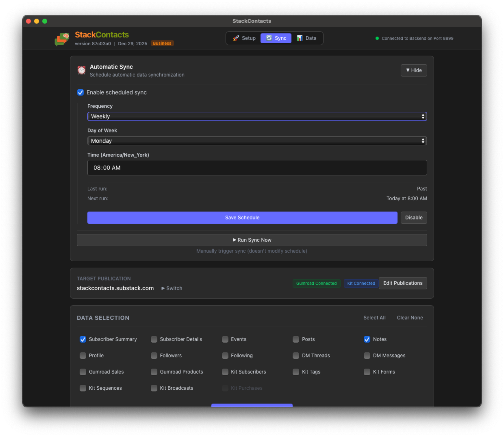504x437 pixels.
Task: Click the bar chart Data tab icon
Action: [x=300, y=38]
